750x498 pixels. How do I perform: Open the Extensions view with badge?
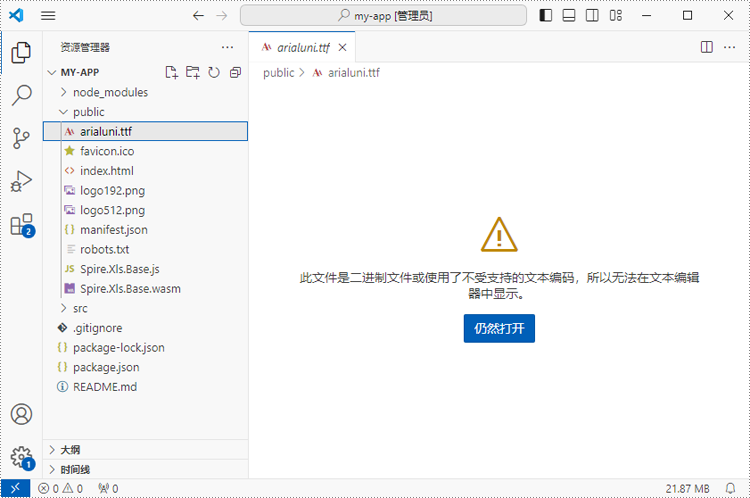pos(22,225)
